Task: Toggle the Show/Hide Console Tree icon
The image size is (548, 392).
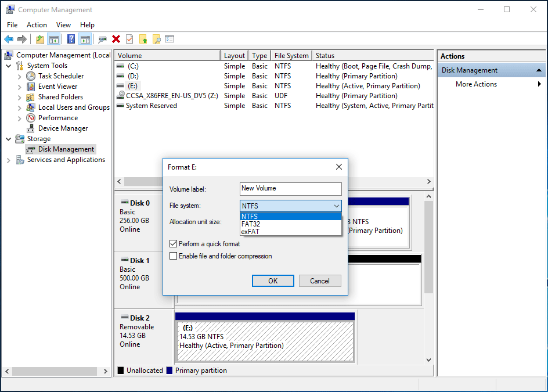Action: pyautogui.click(x=53, y=39)
